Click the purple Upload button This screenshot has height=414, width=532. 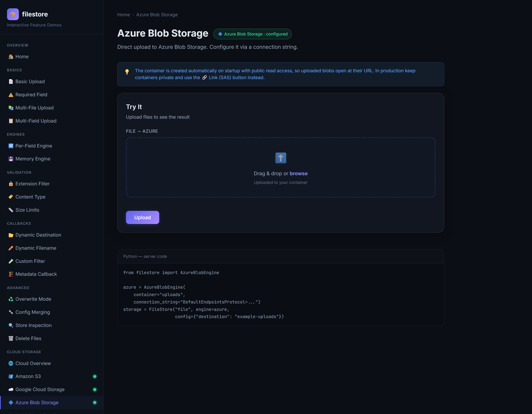click(x=142, y=217)
